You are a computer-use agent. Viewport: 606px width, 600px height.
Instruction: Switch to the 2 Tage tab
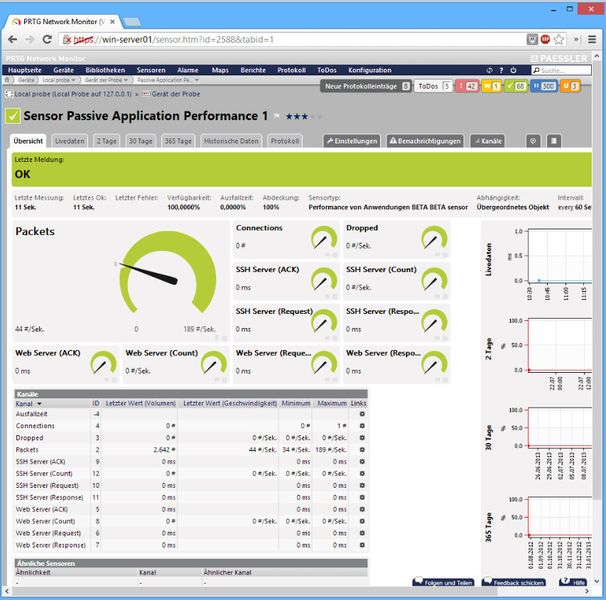point(106,141)
